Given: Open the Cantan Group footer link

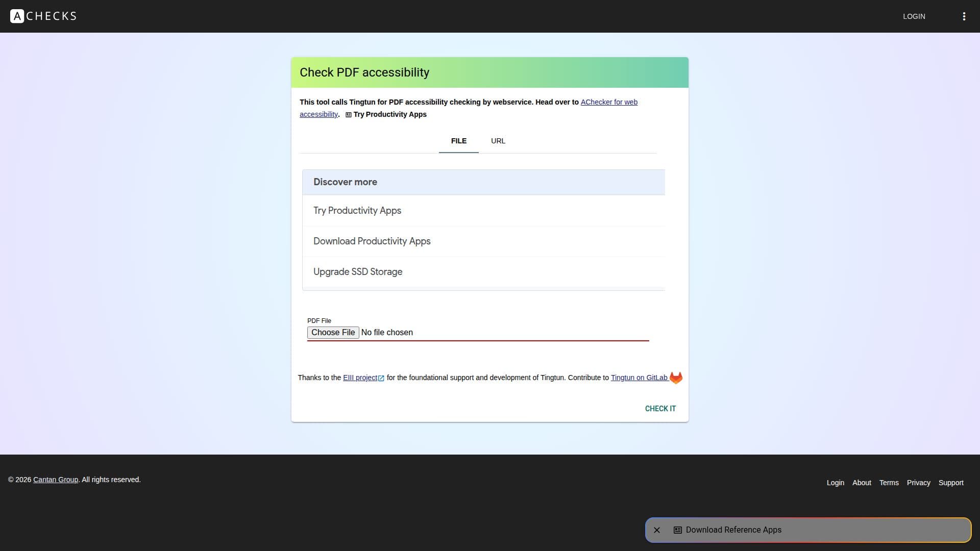Looking at the screenshot, I should click(x=56, y=480).
